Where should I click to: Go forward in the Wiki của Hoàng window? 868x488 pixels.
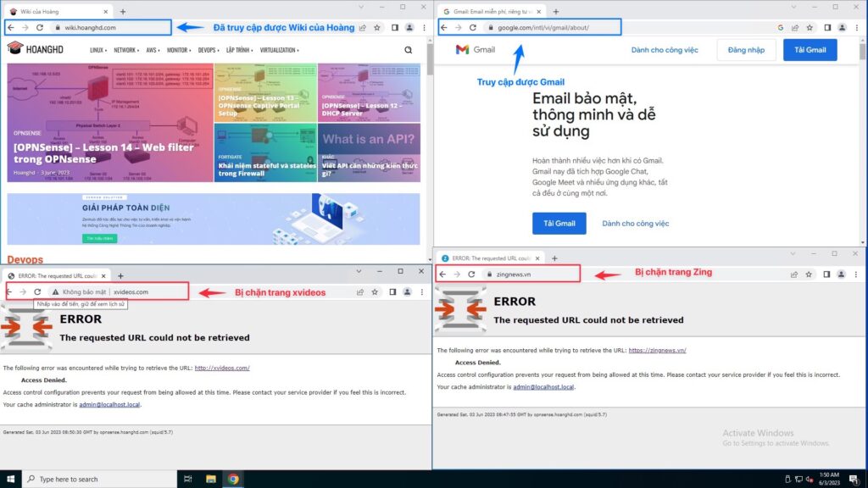pos(25,27)
